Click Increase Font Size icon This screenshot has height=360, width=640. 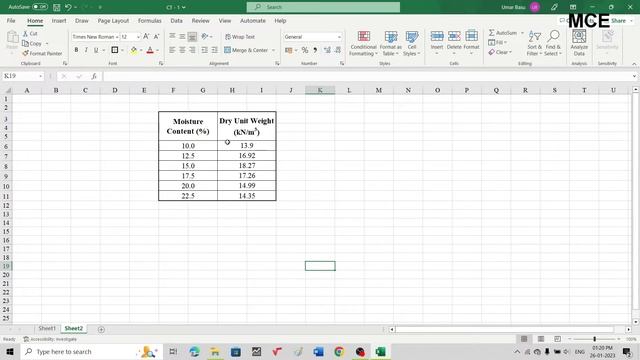tap(146, 37)
